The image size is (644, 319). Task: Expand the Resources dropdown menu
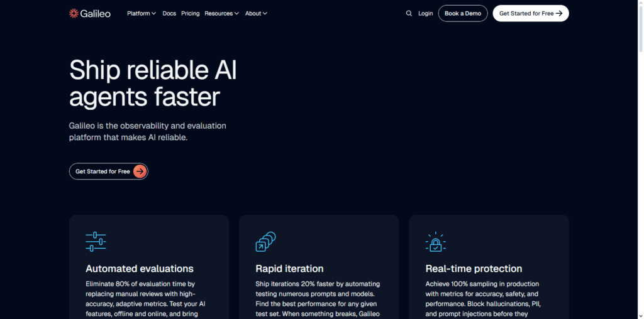[222, 14]
